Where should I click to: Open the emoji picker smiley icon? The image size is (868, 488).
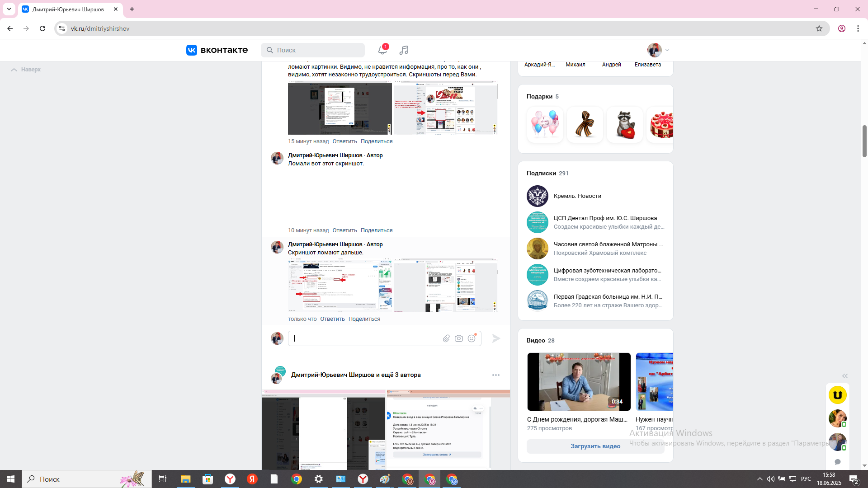tap(472, 338)
